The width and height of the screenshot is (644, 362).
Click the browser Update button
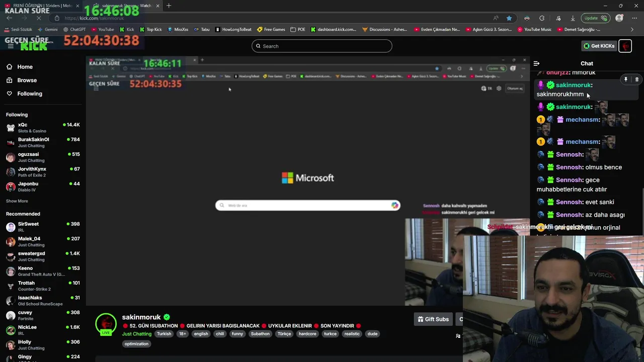(595, 18)
